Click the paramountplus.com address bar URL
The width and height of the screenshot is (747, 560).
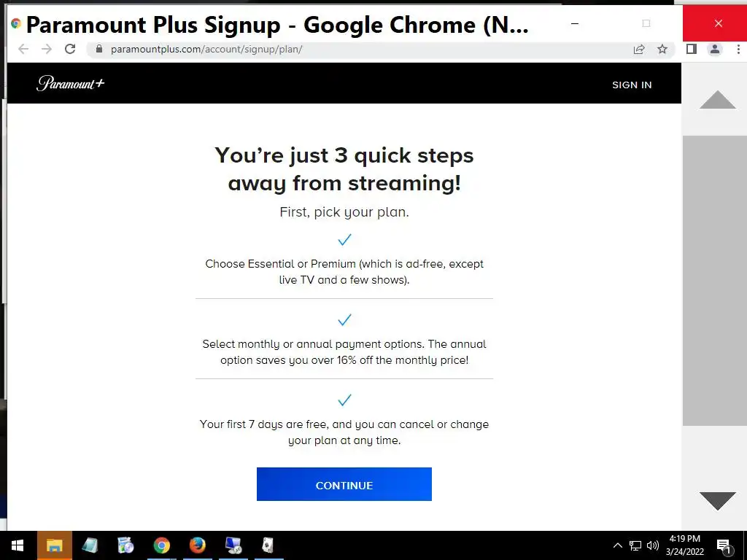pos(206,49)
